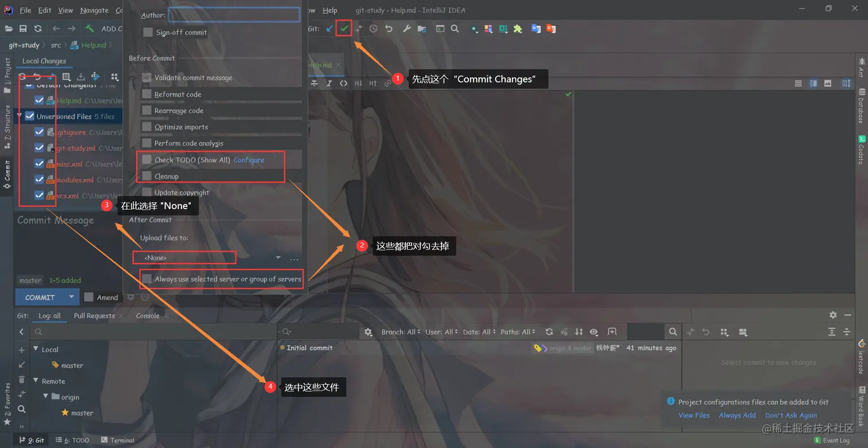Screen dimensions: 868x448
Task: Click the Git log refresh icon
Action: click(549, 332)
